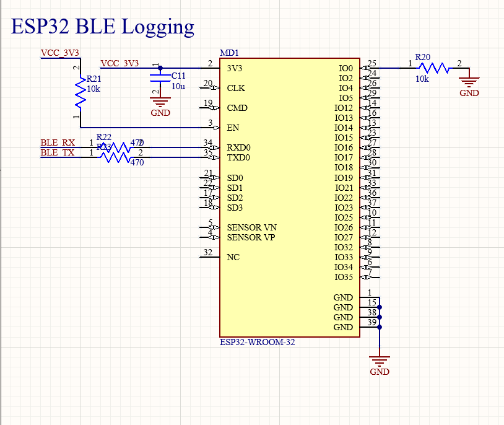504x425 pixels.
Task: Select the "CMD" pin name
Action: click(237, 108)
